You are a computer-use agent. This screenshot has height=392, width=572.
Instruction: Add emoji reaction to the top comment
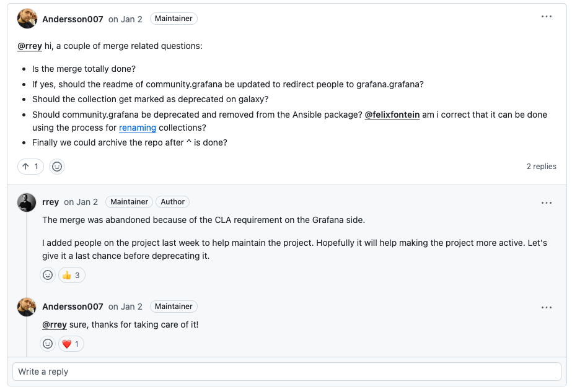57,167
